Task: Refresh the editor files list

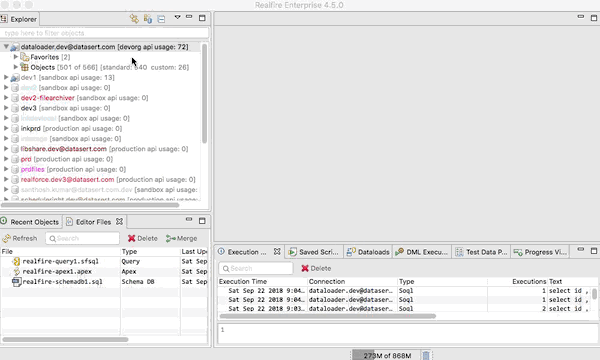Action: [20, 238]
